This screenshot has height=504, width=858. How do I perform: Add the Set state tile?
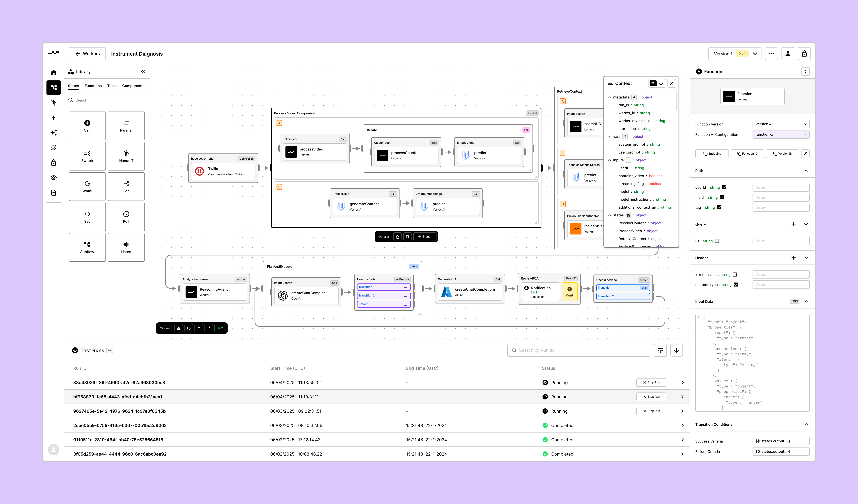87,217
